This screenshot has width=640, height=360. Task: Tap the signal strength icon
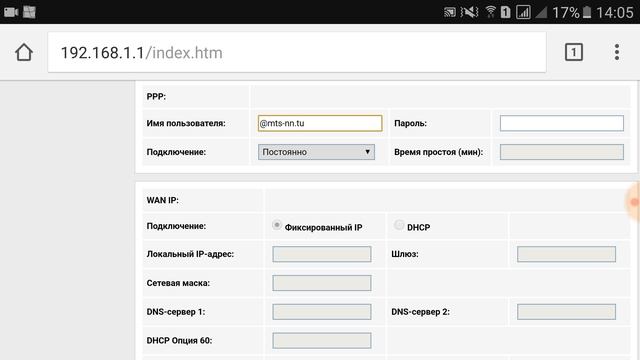point(523,12)
